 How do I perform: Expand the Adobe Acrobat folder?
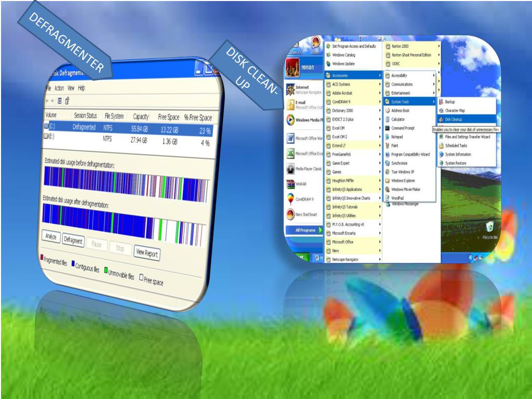point(353,93)
